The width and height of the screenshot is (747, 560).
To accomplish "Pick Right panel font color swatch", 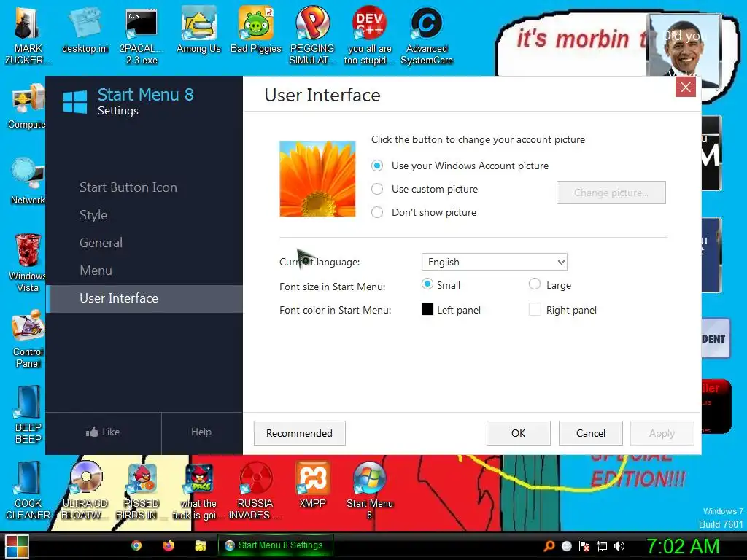I will point(535,309).
